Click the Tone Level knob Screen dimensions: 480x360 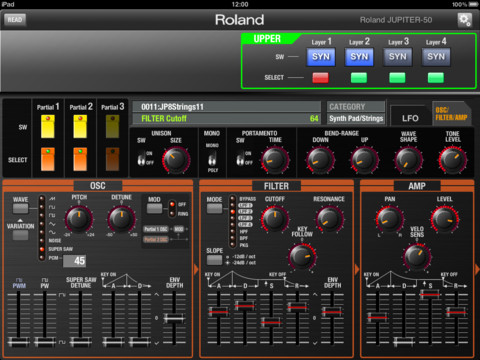(x=453, y=160)
